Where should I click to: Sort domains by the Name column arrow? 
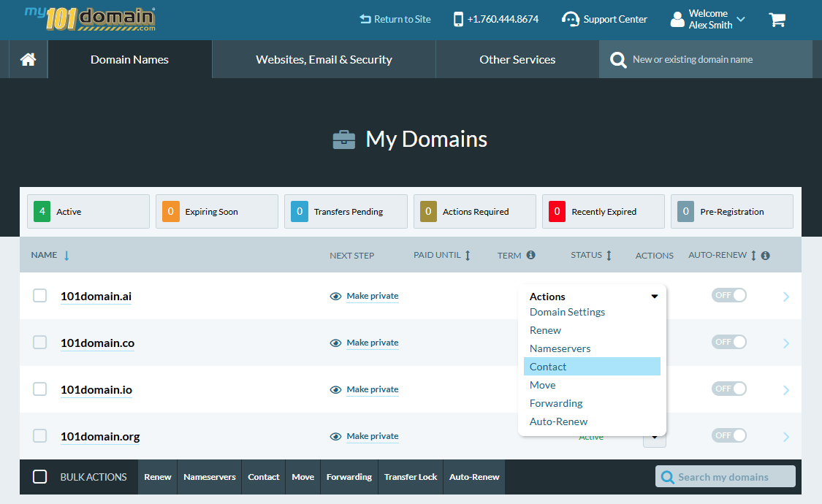(x=67, y=255)
